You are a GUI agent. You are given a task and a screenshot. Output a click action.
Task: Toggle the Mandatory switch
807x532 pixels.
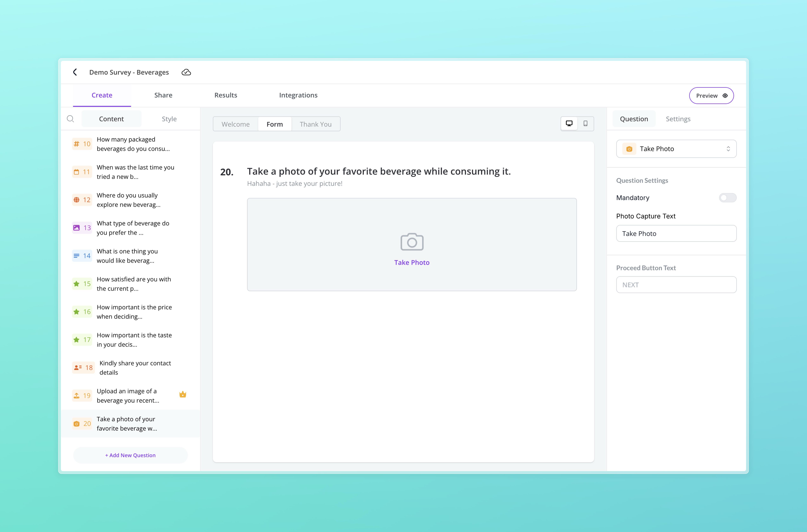click(x=727, y=198)
